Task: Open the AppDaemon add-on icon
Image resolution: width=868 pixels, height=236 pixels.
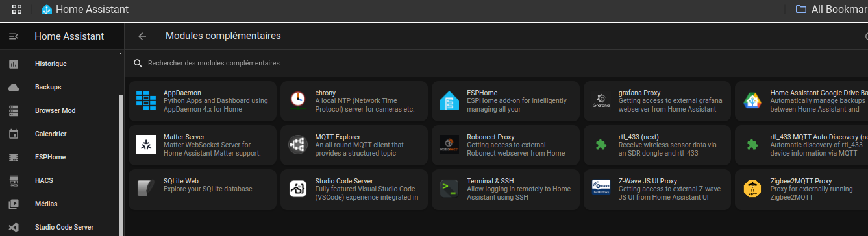Action: pyautogui.click(x=146, y=101)
